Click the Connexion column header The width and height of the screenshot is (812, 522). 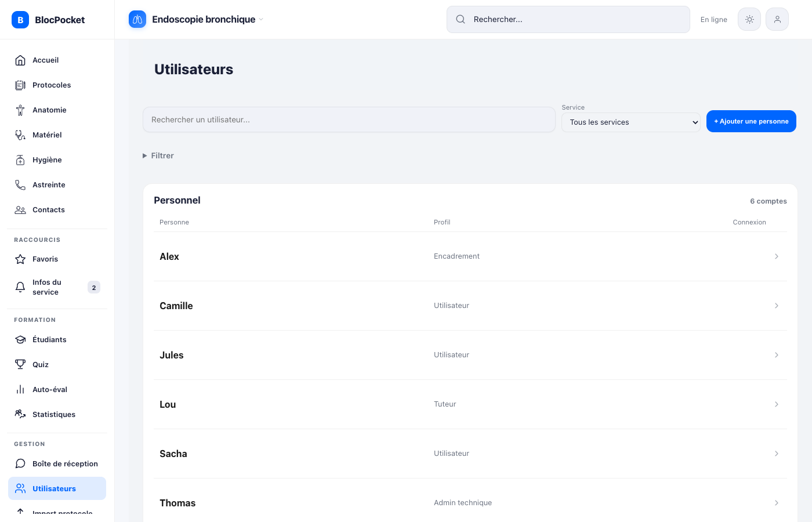coord(749,222)
